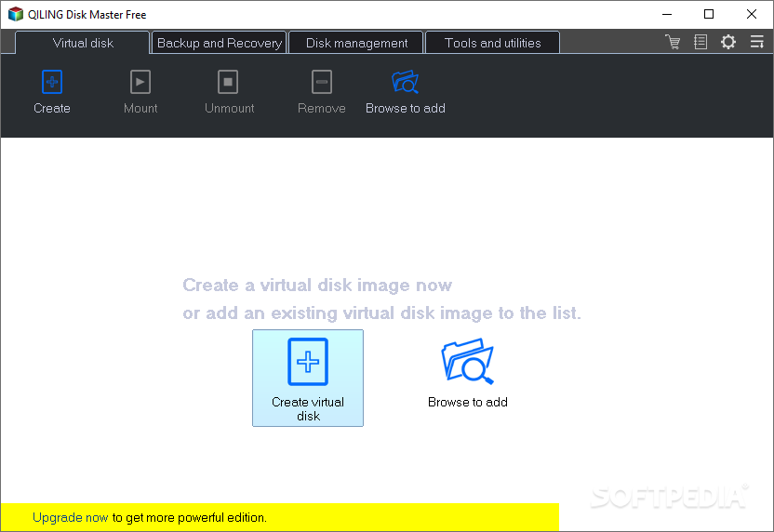Click the Create virtual disk tile
This screenshot has height=532, width=774.
pos(308,378)
